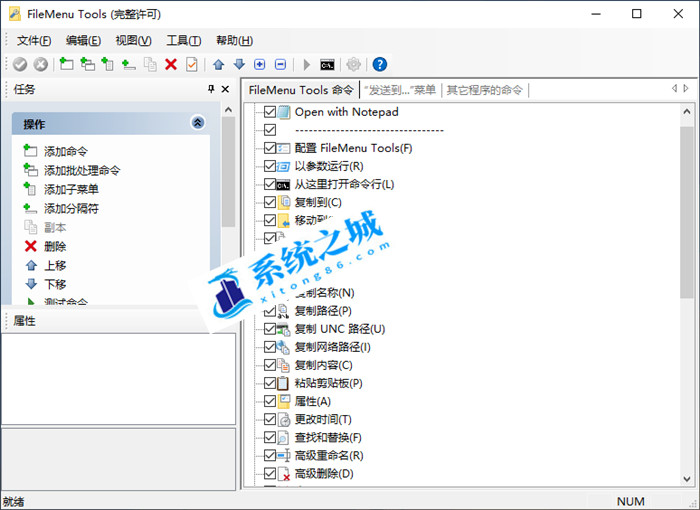Click the task panel scroll-up arrow
This screenshot has width=700, height=510.
tap(229, 109)
